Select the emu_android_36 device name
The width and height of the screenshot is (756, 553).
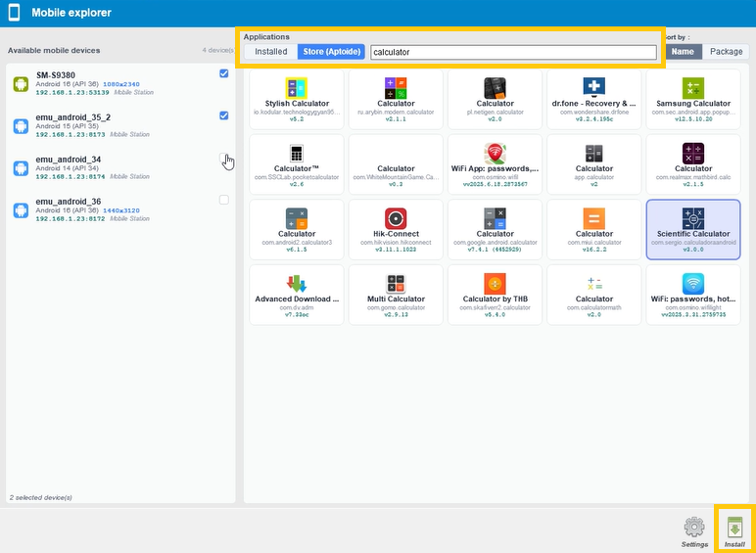[69, 202]
